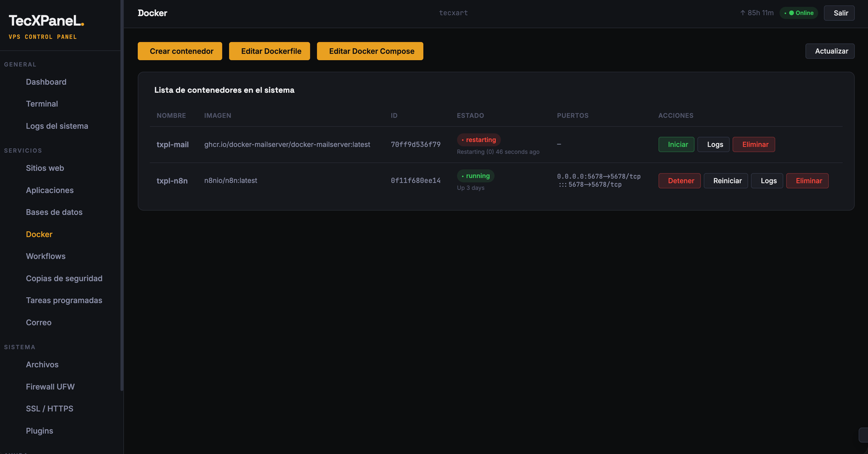This screenshot has height=454, width=868.
Task: Open the Dashboard page
Action: 46,82
